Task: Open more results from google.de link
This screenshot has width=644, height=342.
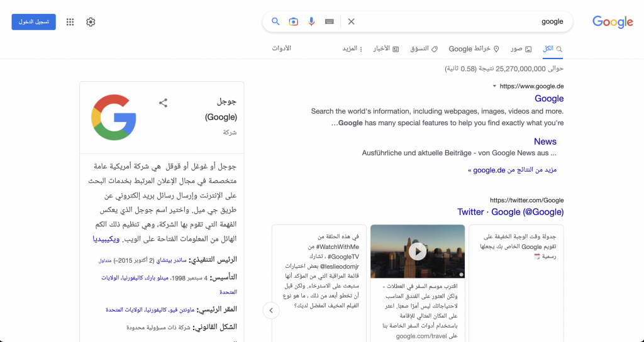Action: (512, 170)
